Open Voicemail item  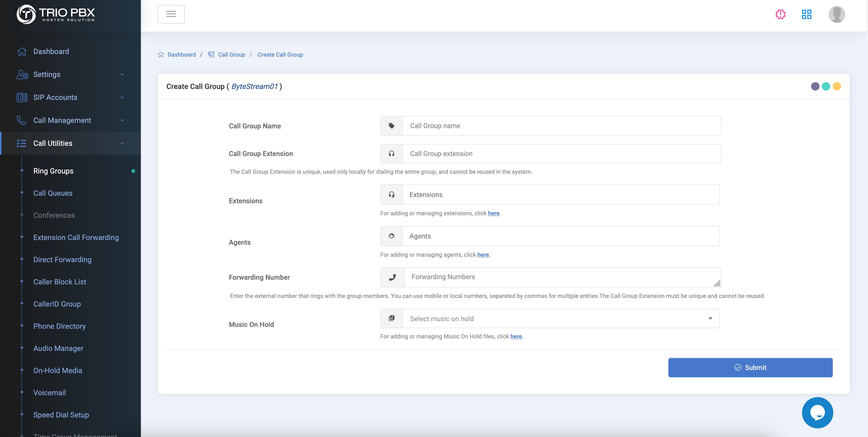50,393
